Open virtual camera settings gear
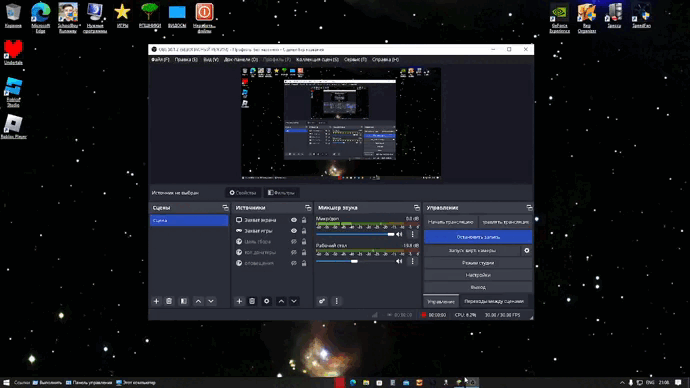Viewport: 690px width, 388px height. [x=527, y=250]
